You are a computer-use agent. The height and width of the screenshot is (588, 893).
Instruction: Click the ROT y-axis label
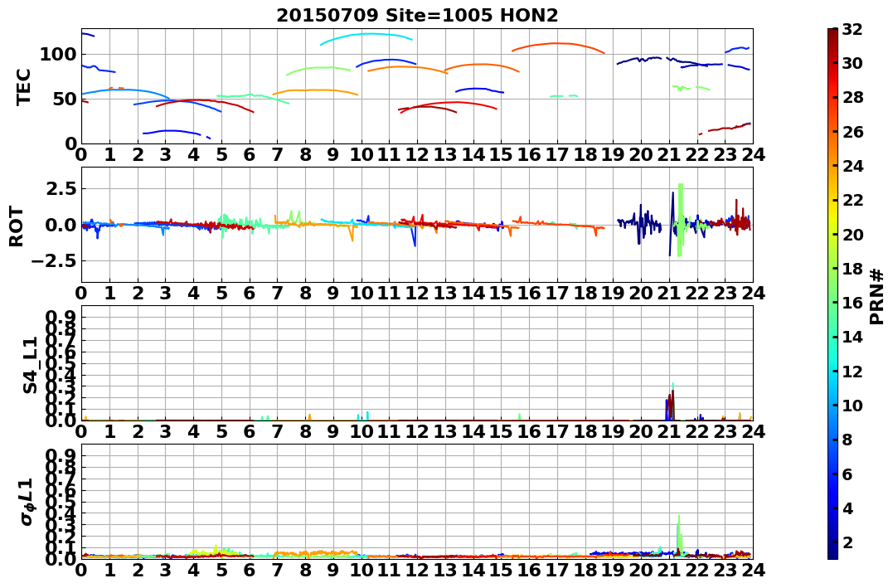pyautogui.click(x=17, y=226)
